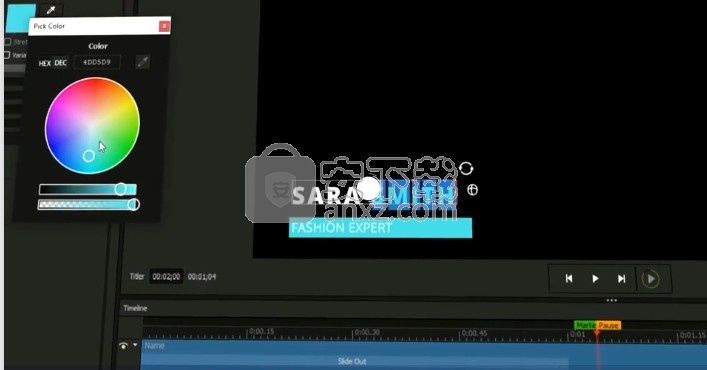Select the FASHION EXPERT text bar
707x370 pixels.
point(380,228)
